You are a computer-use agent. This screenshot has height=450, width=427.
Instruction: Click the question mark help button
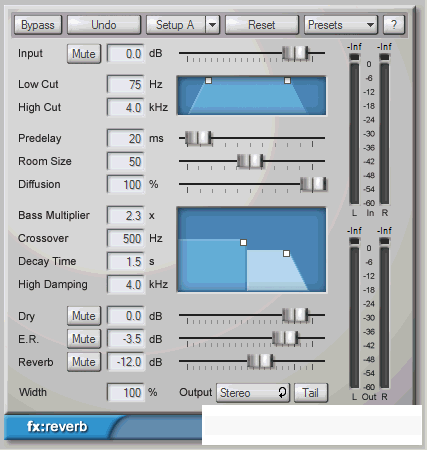tap(394, 25)
